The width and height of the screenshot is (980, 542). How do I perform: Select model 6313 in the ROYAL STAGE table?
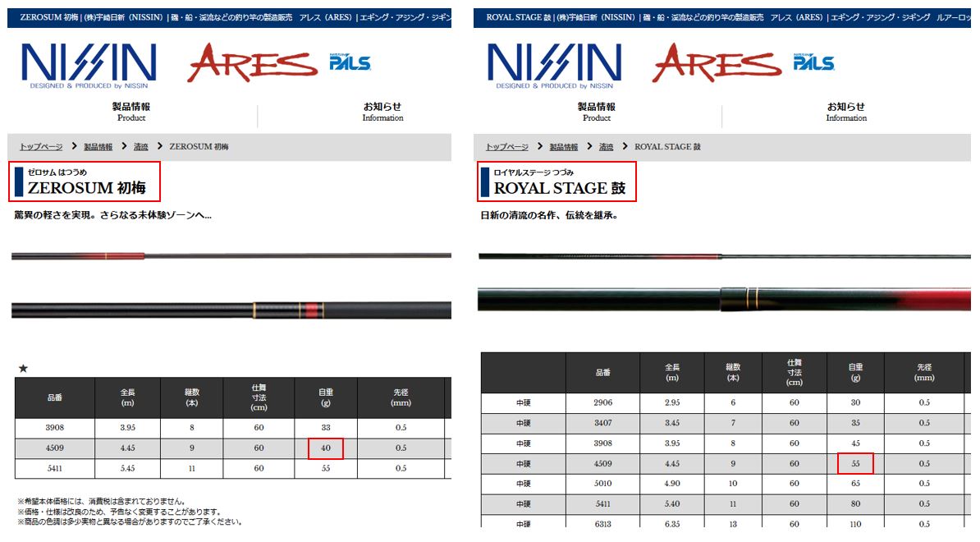click(602, 524)
